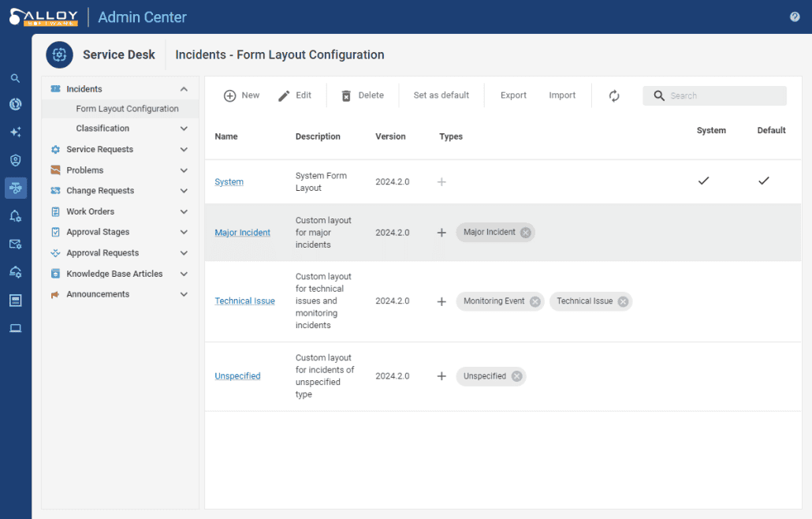Viewport: 812px width, 519px height.
Task: Click the Set as default button
Action: pyautogui.click(x=441, y=95)
